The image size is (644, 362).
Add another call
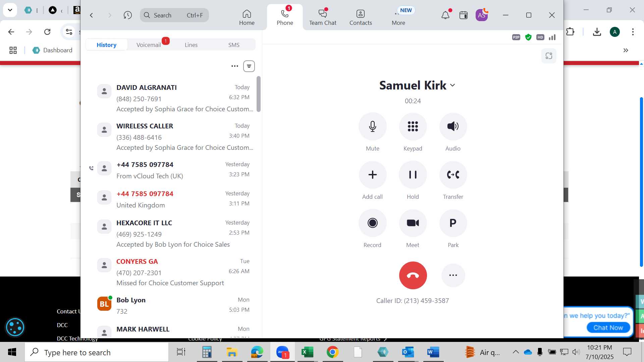372,175
